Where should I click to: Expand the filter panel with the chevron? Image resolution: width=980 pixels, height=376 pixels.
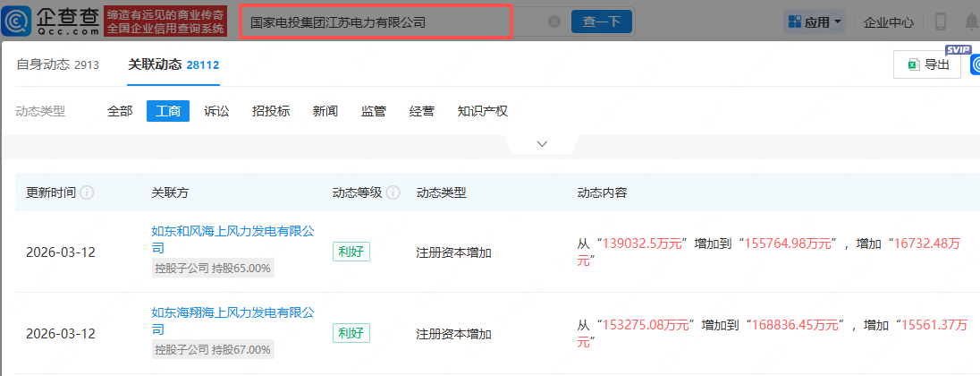click(542, 143)
